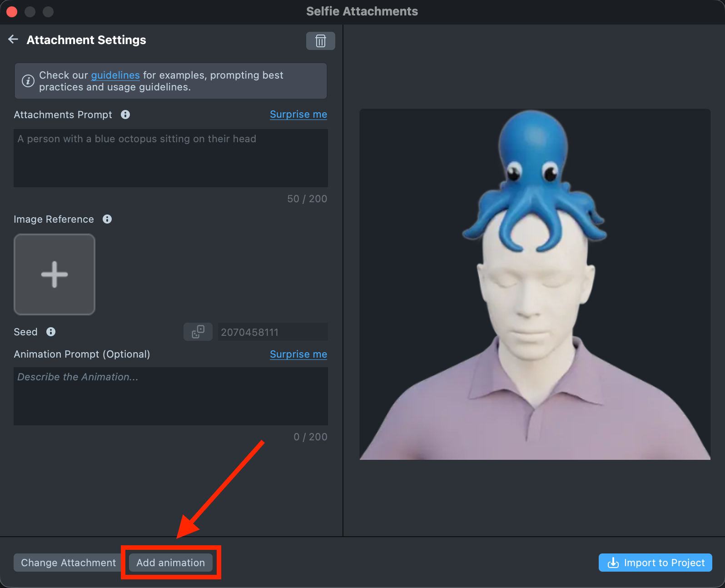
Task: Click Surprise me for Attachments Prompt
Action: coord(298,115)
